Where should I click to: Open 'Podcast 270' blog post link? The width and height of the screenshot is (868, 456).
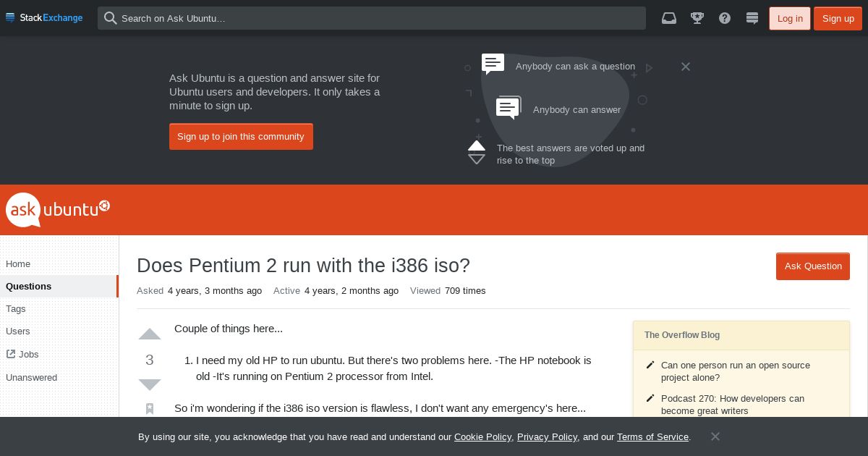pos(733,405)
